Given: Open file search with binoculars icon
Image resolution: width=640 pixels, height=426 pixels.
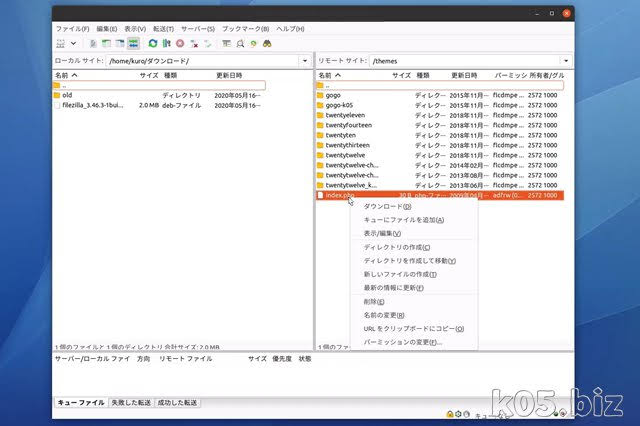Looking at the screenshot, I should 267,43.
